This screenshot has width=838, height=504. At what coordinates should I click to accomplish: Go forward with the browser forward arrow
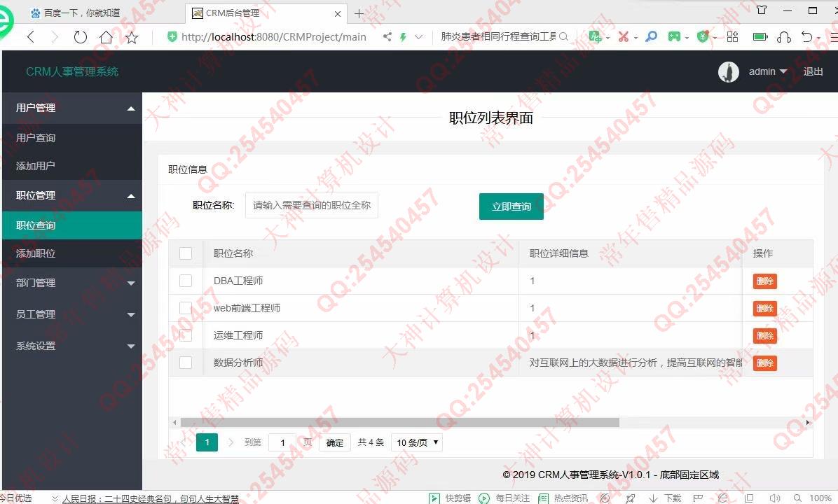pyautogui.click(x=55, y=37)
